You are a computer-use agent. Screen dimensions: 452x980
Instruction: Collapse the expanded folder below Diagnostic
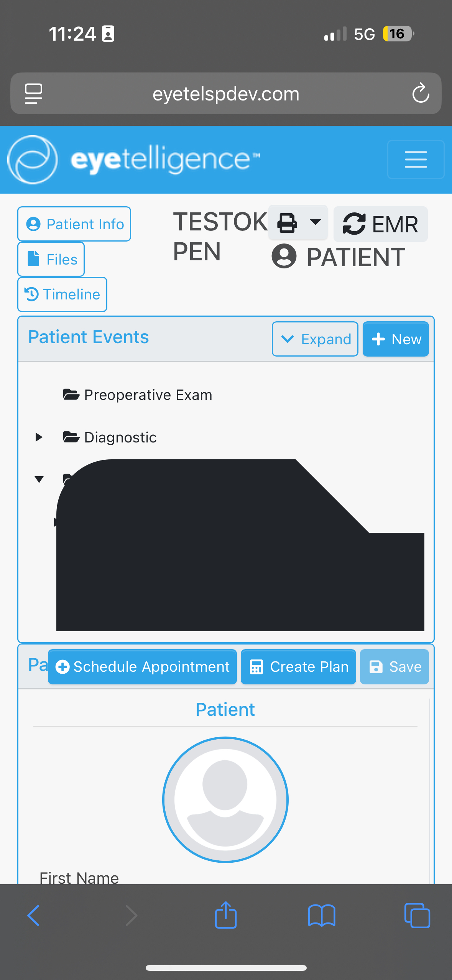click(x=39, y=479)
